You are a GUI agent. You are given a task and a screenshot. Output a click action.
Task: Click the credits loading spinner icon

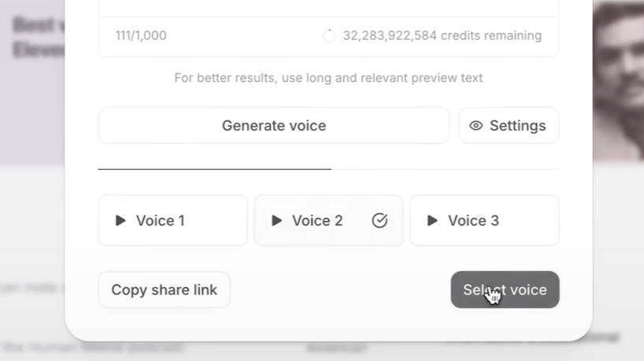pos(329,36)
